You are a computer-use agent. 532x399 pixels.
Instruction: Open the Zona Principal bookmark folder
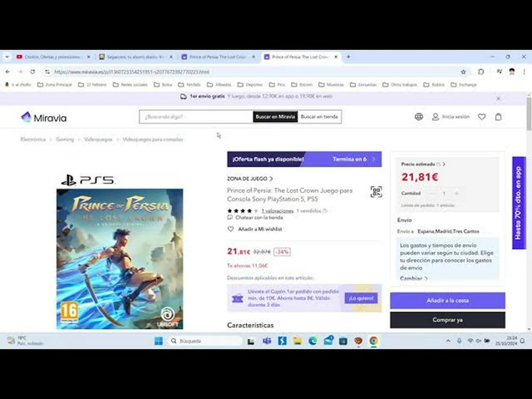(x=54, y=85)
